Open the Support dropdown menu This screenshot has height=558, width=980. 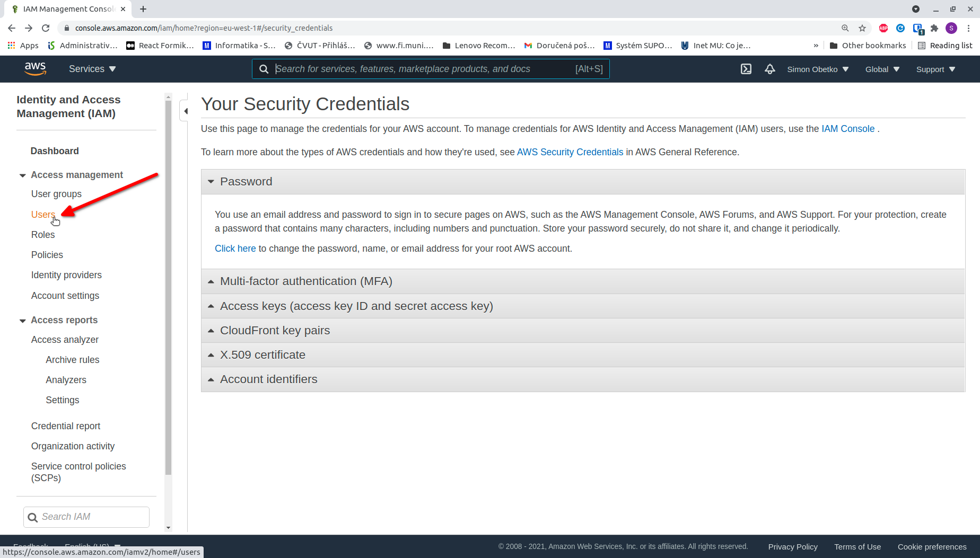coord(936,69)
